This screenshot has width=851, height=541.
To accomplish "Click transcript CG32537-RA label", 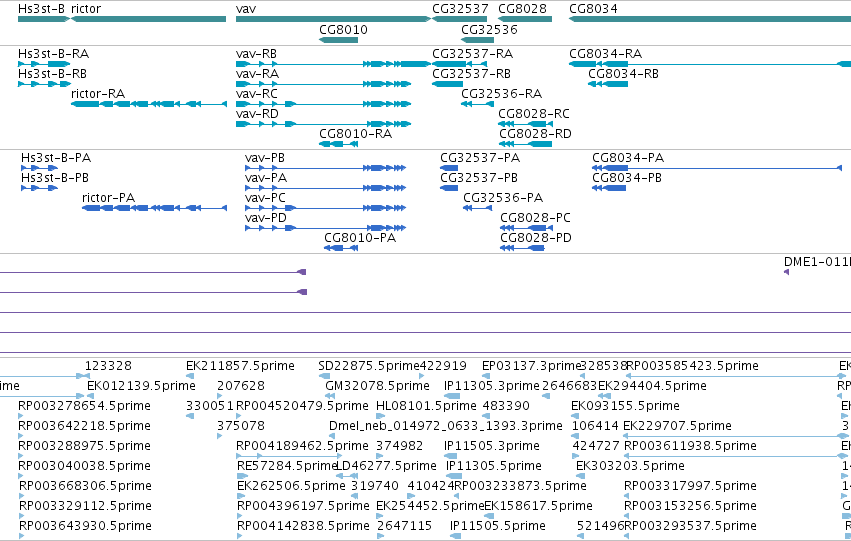I will [x=472, y=54].
